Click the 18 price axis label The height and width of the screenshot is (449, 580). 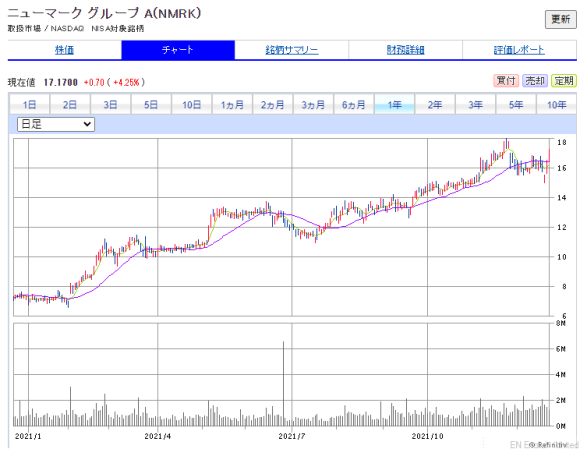(562, 142)
